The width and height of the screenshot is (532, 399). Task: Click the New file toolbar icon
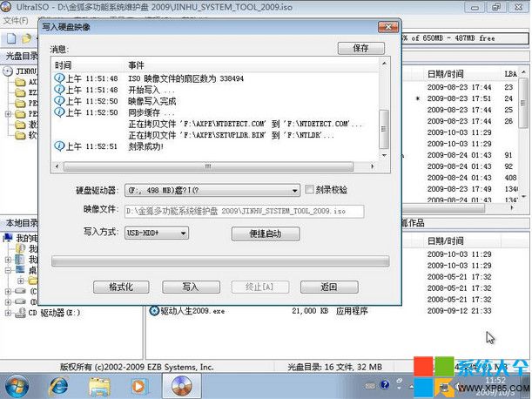tap(11, 38)
